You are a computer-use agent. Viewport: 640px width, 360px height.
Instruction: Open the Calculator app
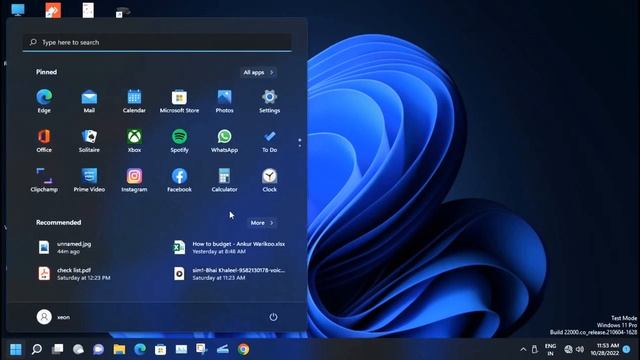pyautogui.click(x=224, y=180)
